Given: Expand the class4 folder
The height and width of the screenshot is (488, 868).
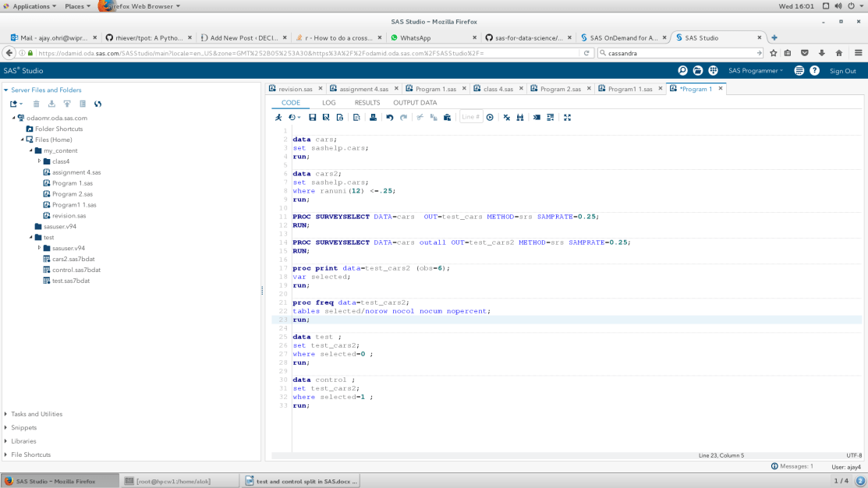Looking at the screenshot, I should 39,161.
